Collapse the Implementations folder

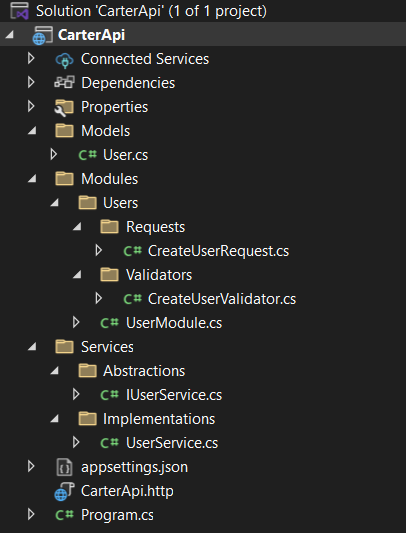tap(54, 419)
